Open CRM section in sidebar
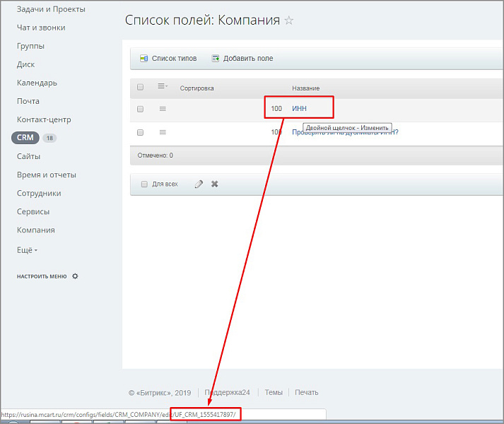Screen dimensions: 504x424 pos(25,138)
